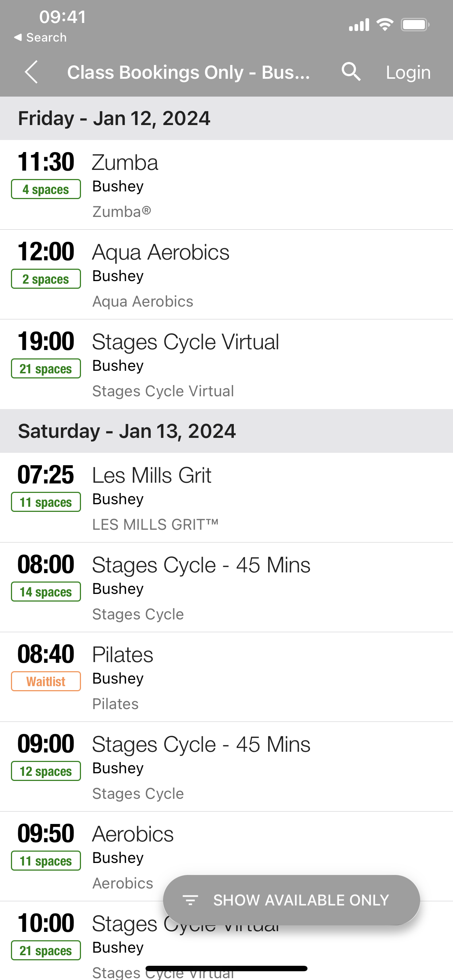Open the 09:50 Aerobics class title

click(x=133, y=834)
